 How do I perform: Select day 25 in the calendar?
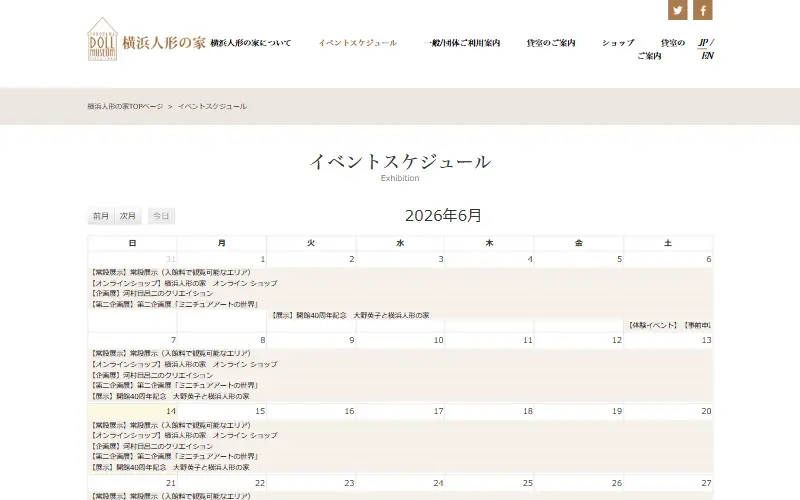tap(528, 483)
